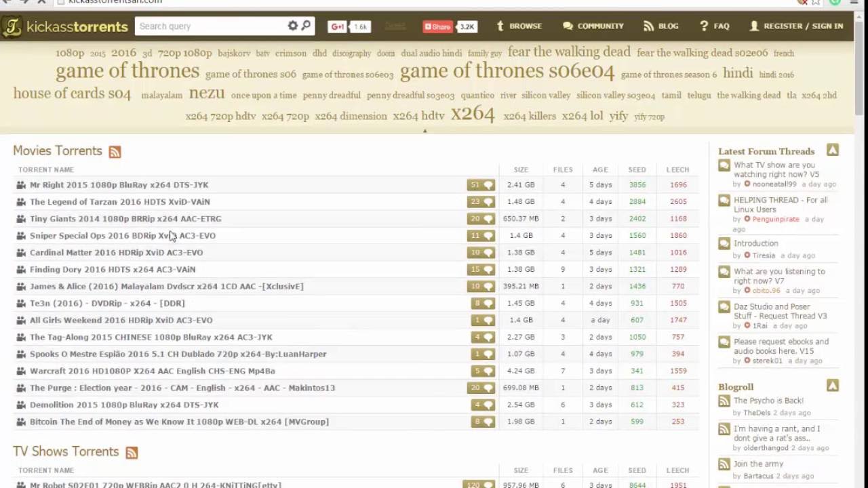868x488 pixels.
Task: Open comments badge for Demolition 2015
Action: tap(483, 405)
